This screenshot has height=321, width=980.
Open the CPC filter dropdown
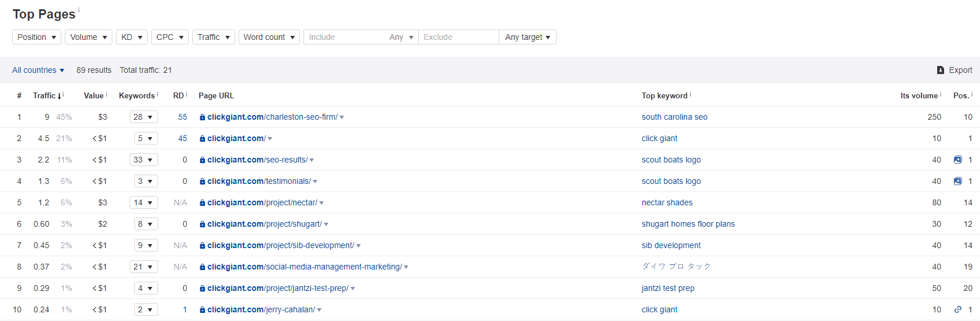pyautogui.click(x=170, y=37)
